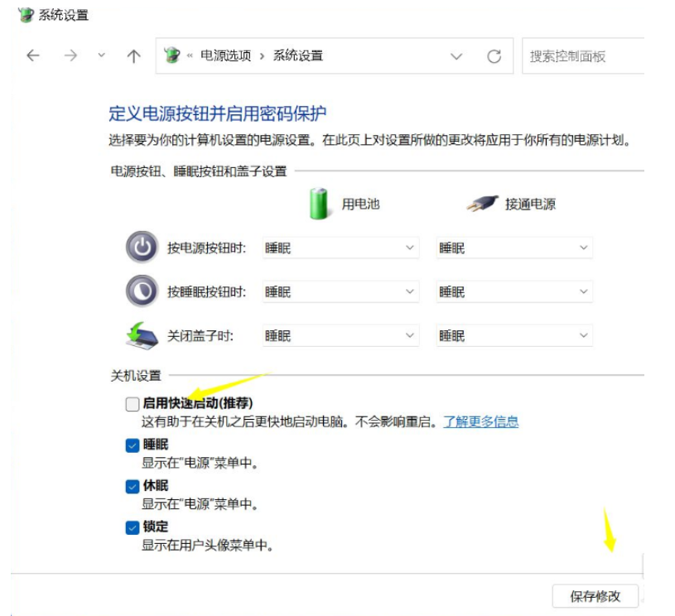This screenshot has height=616, width=675.
Task: Open 按睡眠按钮时 dropdown under 接通电源
Action: click(514, 292)
